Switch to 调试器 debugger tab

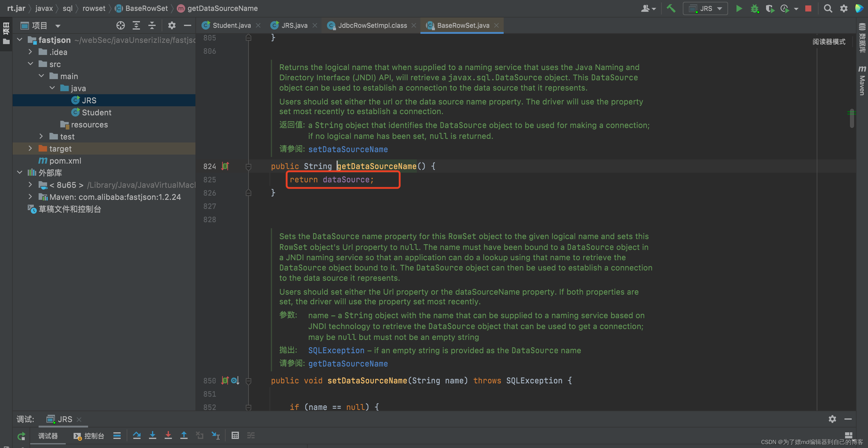(48, 436)
